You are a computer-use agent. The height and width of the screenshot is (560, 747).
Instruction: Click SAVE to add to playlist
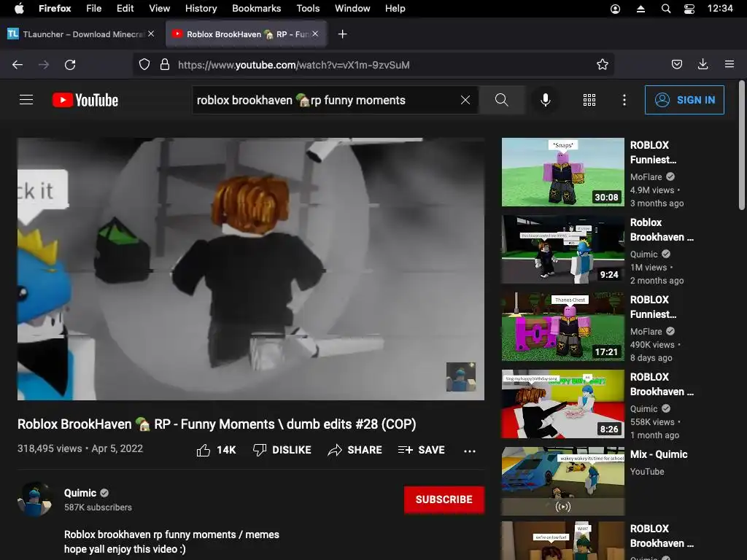[421, 450]
